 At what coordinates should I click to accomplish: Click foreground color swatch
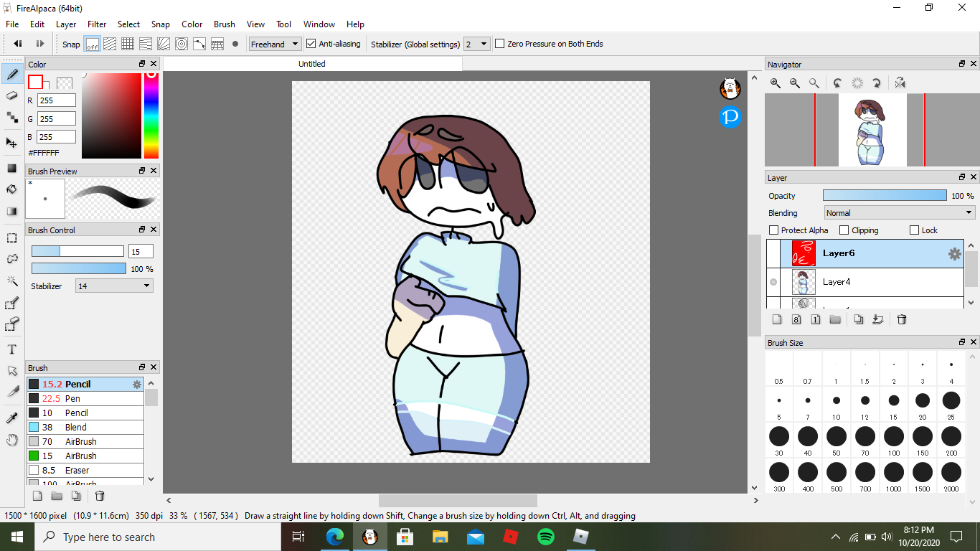36,83
